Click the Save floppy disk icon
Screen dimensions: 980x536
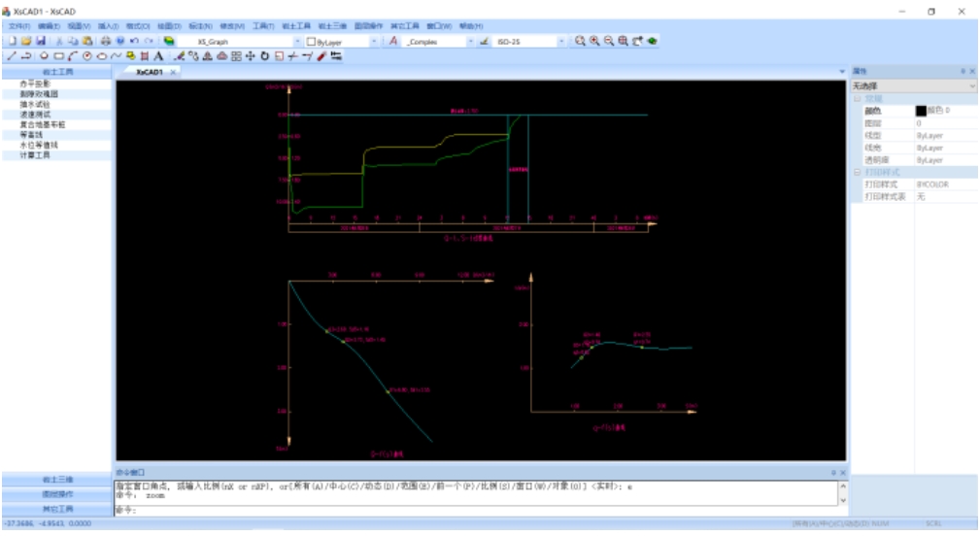point(41,41)
